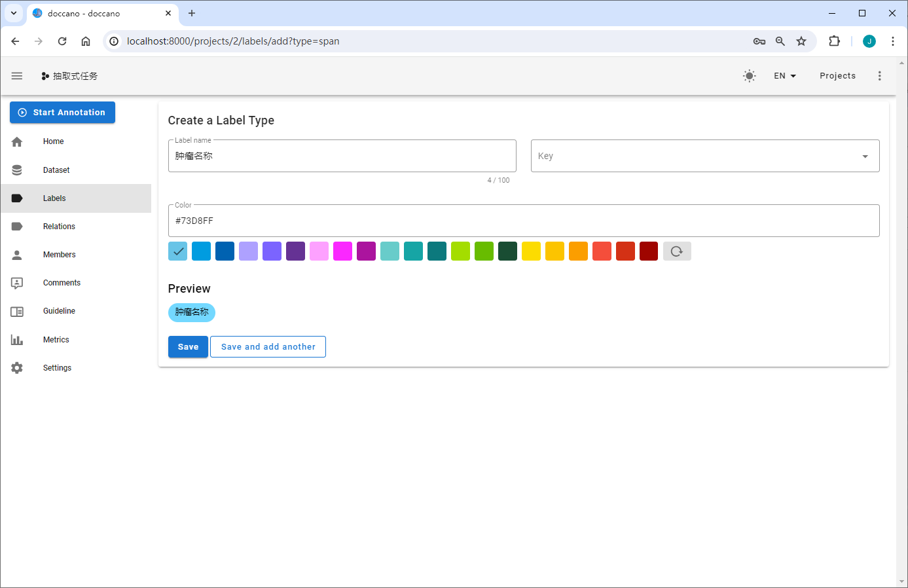Bookmark this page with the star icon
The image size is (908, 588).
(801, 41)
